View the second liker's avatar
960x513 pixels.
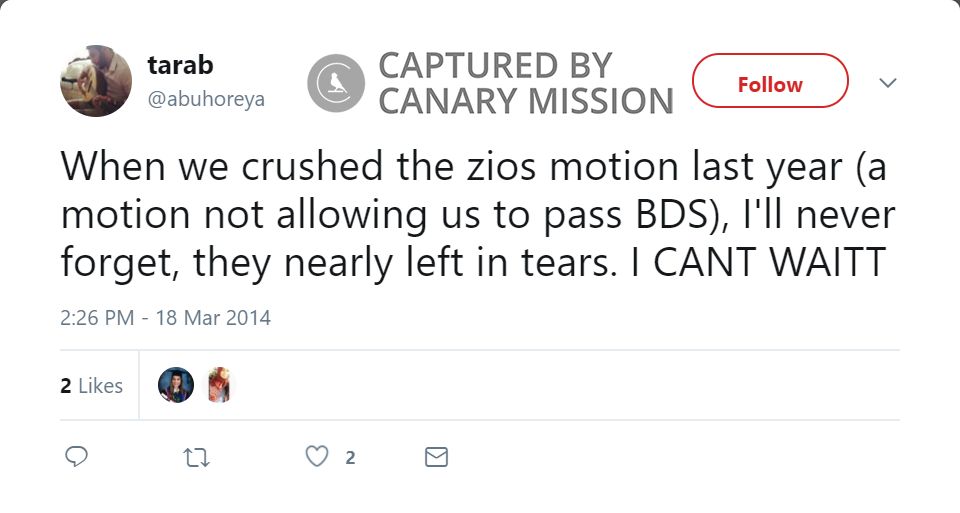(219, 385)
